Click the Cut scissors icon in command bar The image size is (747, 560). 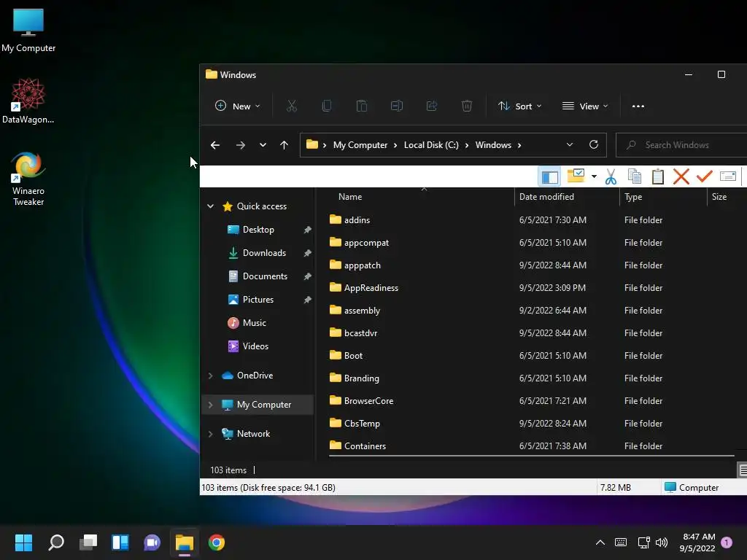(292, 106)
